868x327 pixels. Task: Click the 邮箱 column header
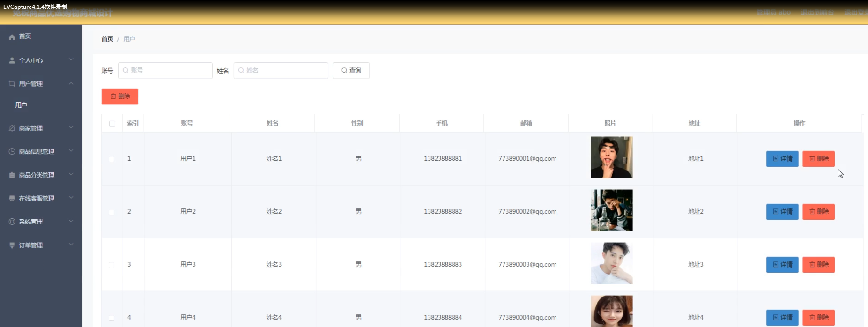pos(526,123)
